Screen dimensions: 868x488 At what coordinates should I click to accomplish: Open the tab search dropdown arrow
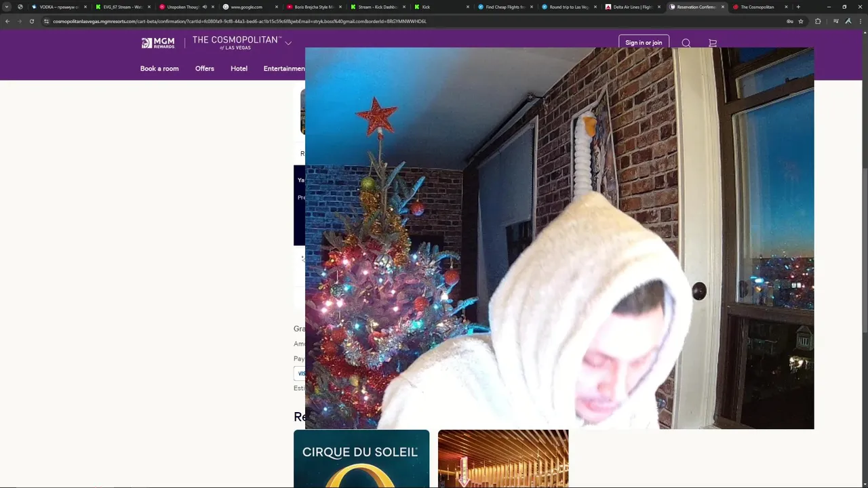pyautogui.click(x=7, y=7)
